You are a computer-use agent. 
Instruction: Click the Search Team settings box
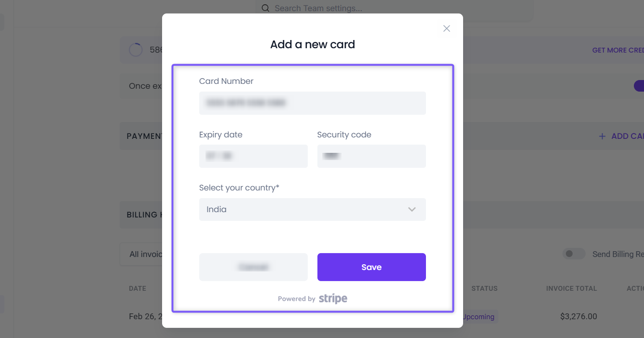[395, 9]
